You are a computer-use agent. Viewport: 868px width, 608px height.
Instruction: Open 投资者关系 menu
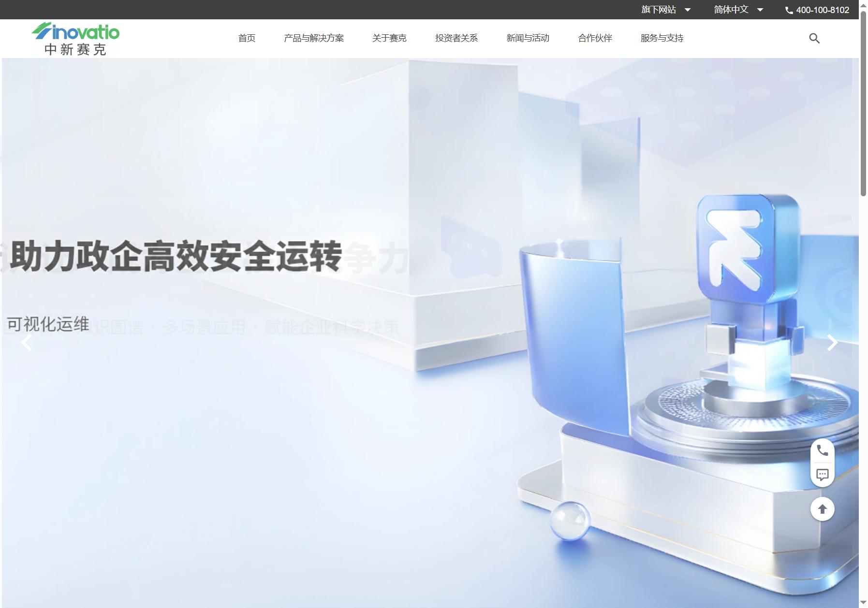pos(456,38)
